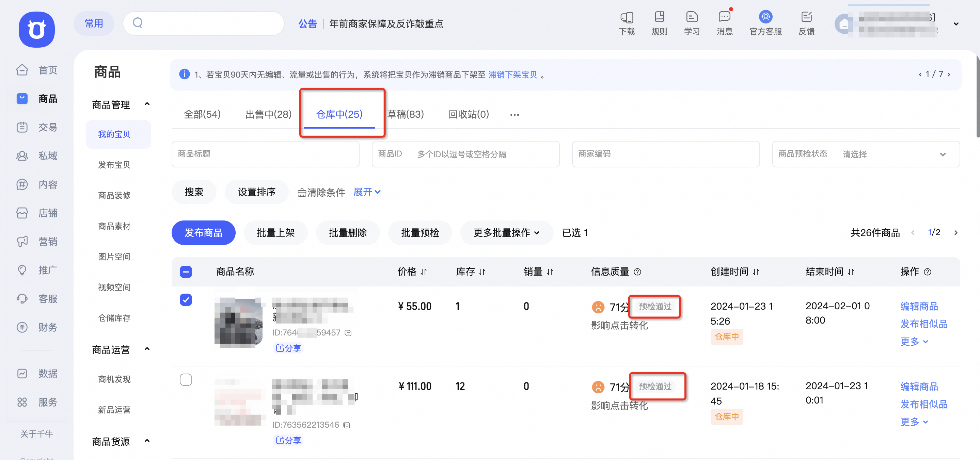Collapse 商品管理 section
Viewport: 980px width, 460px height.
point(147,104)
